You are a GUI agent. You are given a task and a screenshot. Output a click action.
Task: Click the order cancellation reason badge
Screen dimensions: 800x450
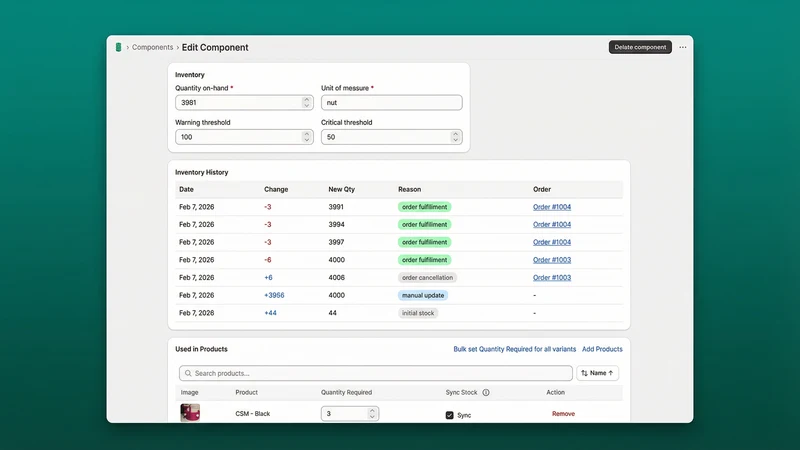pyautogui.click(x=427, y=278)
